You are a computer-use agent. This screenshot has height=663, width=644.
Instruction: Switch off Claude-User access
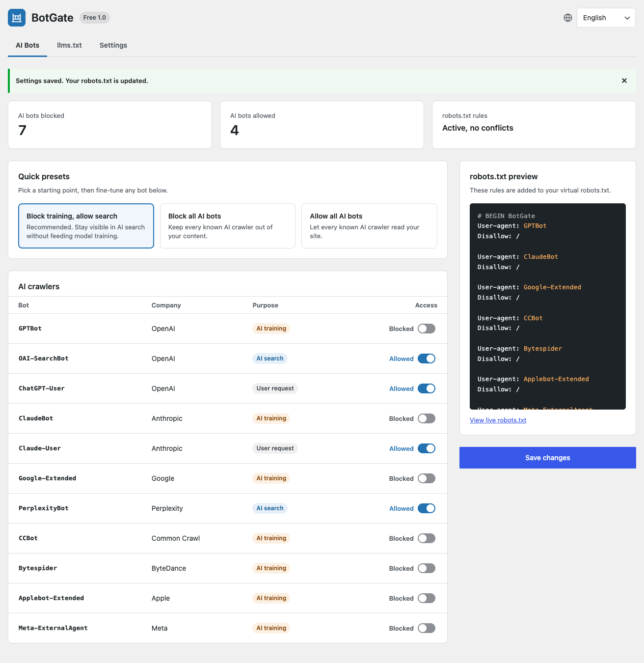click(427, 448)
